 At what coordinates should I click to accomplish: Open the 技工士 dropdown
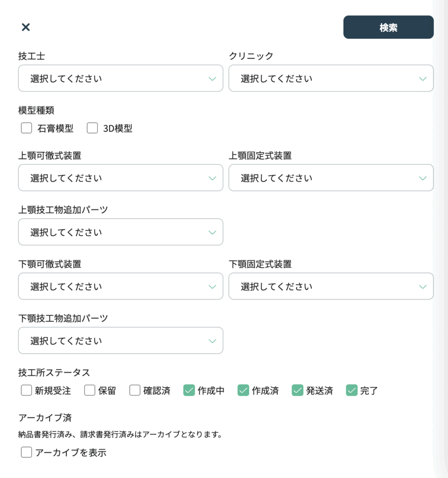pos(120,78)
